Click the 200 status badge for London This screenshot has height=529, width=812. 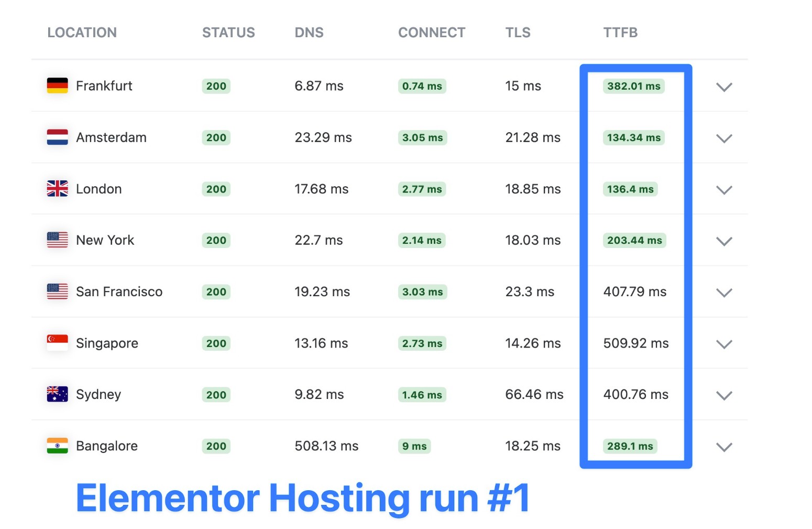tap(216, 189)
